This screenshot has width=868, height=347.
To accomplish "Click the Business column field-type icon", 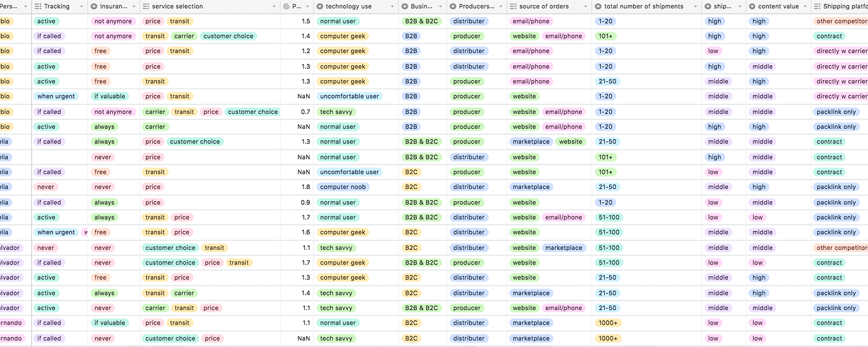I will coord(404,7).
